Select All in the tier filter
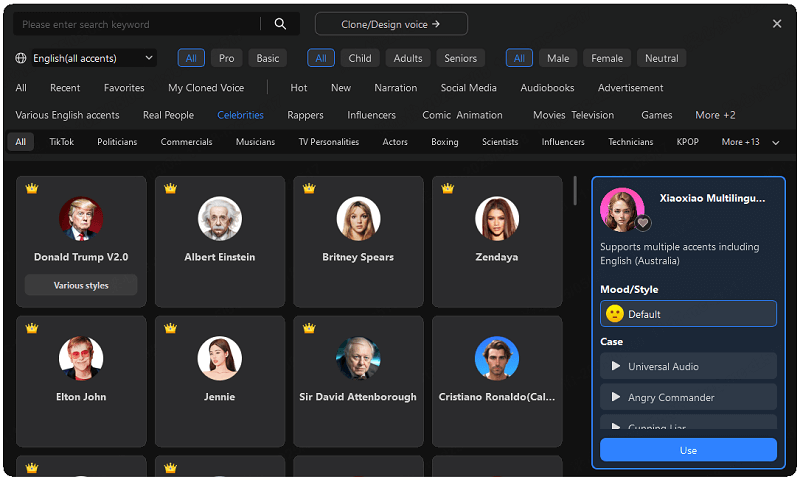Screen dimensions: 800x482 [x=191, y=58]
